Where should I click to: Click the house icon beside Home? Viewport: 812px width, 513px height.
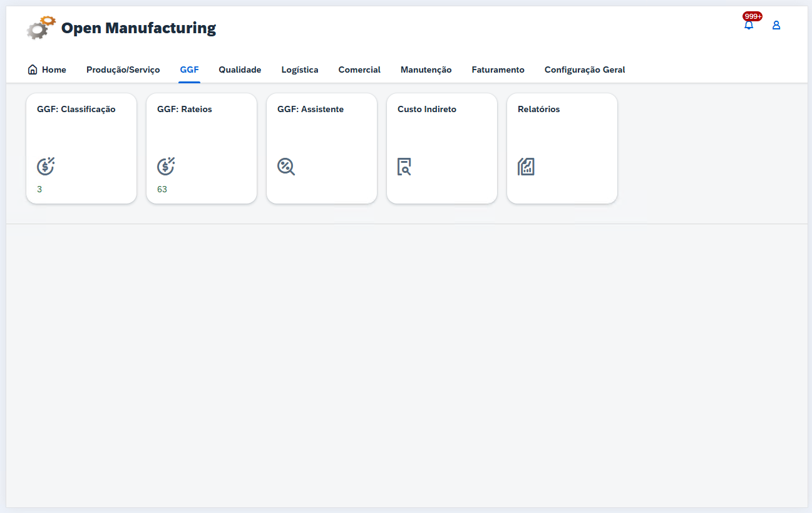(33, 70)
